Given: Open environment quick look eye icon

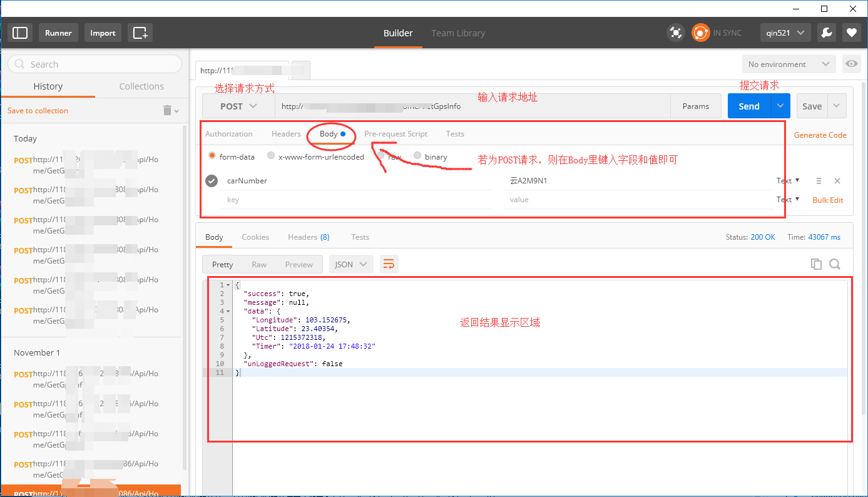Looking at the screenshot, I should point(851,64).
